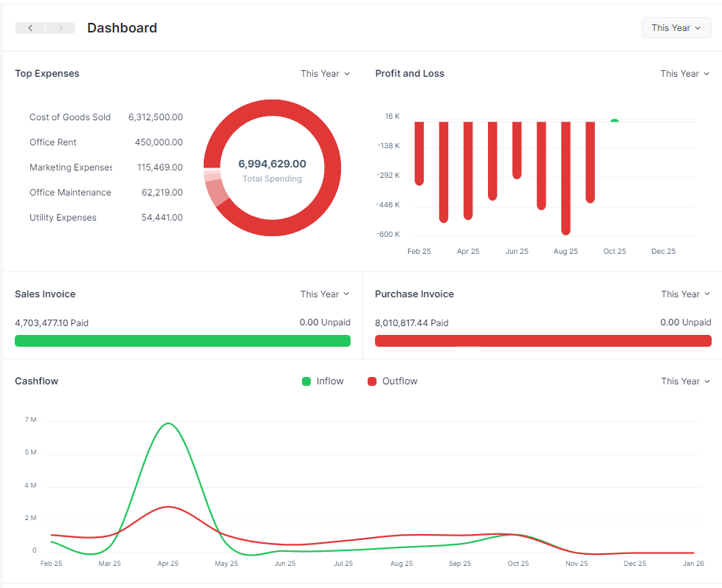Click the forward navigation arrow
This screenshot has width=722, height=588.
pyautogui.click(x=61, y=28)
